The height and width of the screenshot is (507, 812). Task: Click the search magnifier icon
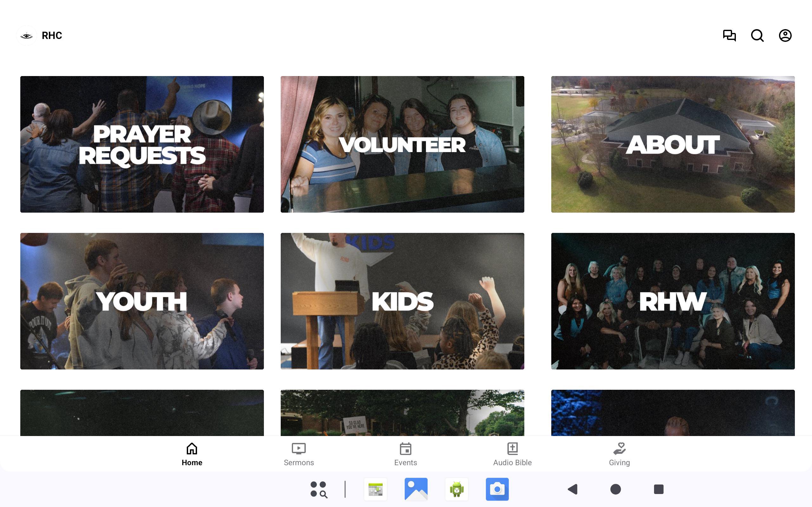[757, 35]
